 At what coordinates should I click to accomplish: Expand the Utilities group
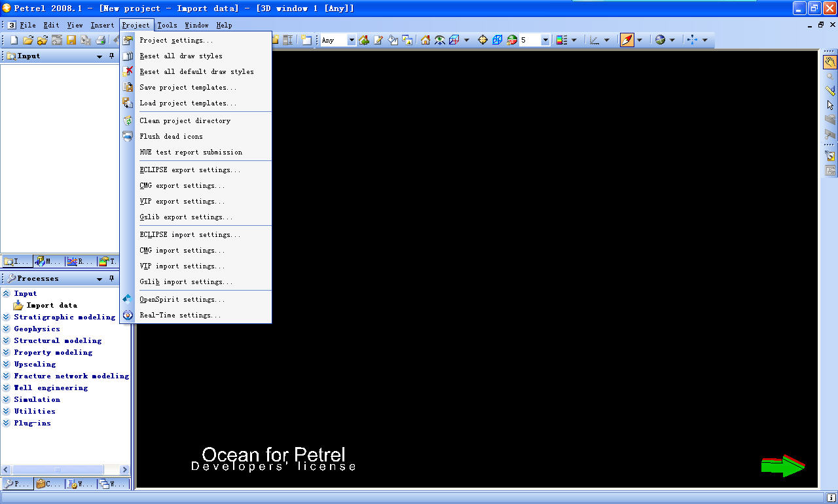[x=7, y=411]
